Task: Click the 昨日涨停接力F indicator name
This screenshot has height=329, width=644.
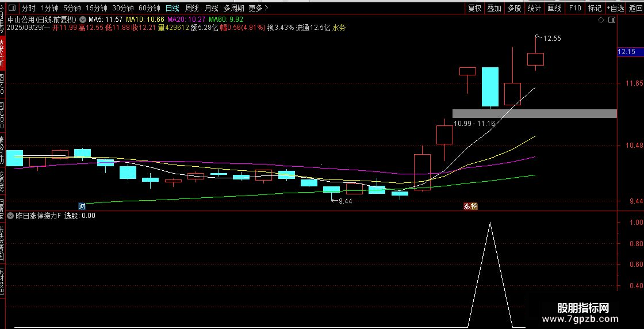Action: point(39,216)
